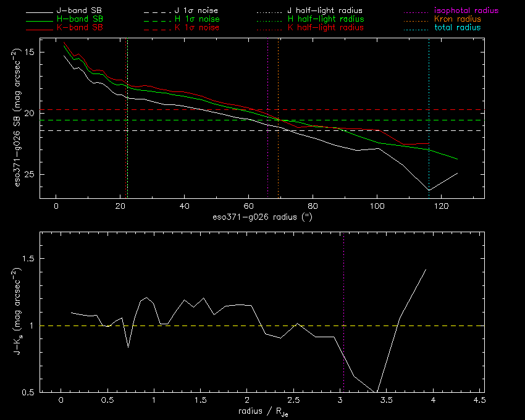The image size is (525, 420).
Task: Click the 25 tick label on SB axis
Action: click(x=30, y=175)
